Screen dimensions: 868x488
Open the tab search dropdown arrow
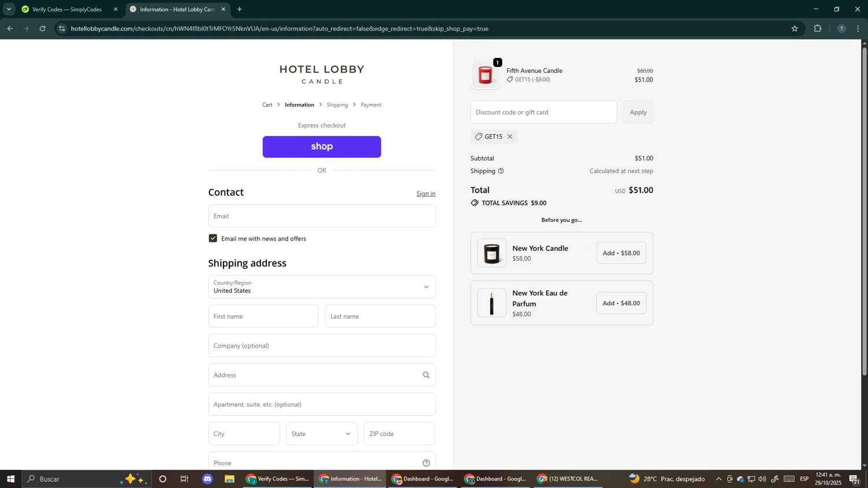tap(9, 9)
